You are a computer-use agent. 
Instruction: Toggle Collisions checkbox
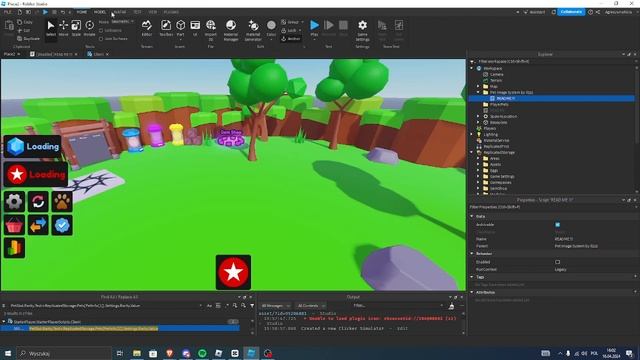pyautogui.click(x=101, y=31)
